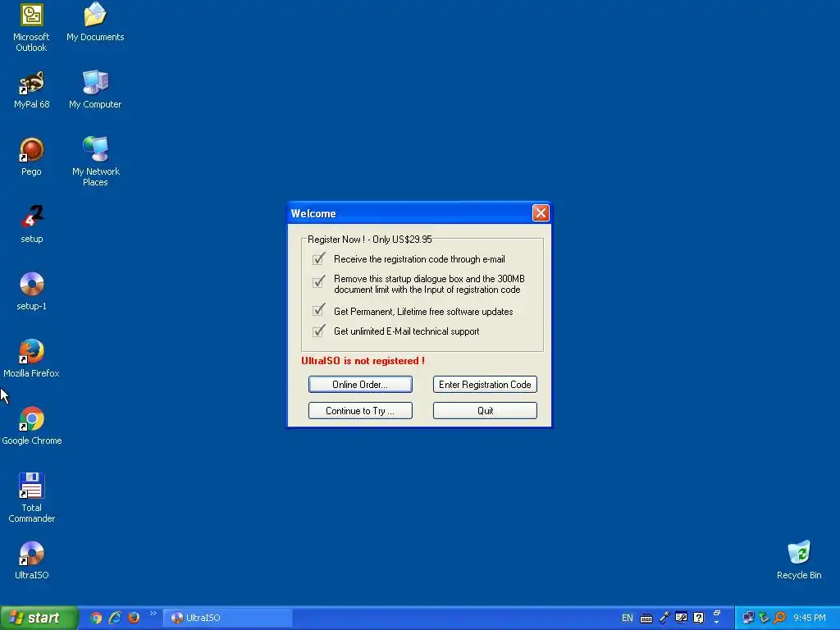
Task: Click the checkmark beside "Remove this startup dialogue box"
Action: [x=318, y=281]
